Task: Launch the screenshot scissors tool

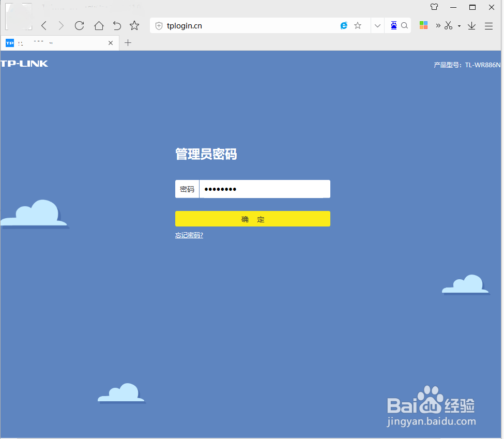Action: tap(448, 25)
